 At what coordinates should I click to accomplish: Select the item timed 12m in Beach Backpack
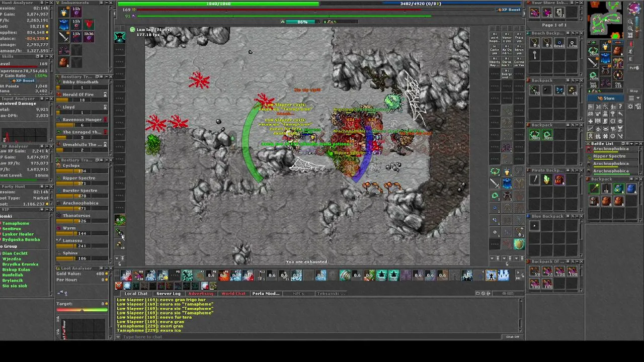[572, 43]
